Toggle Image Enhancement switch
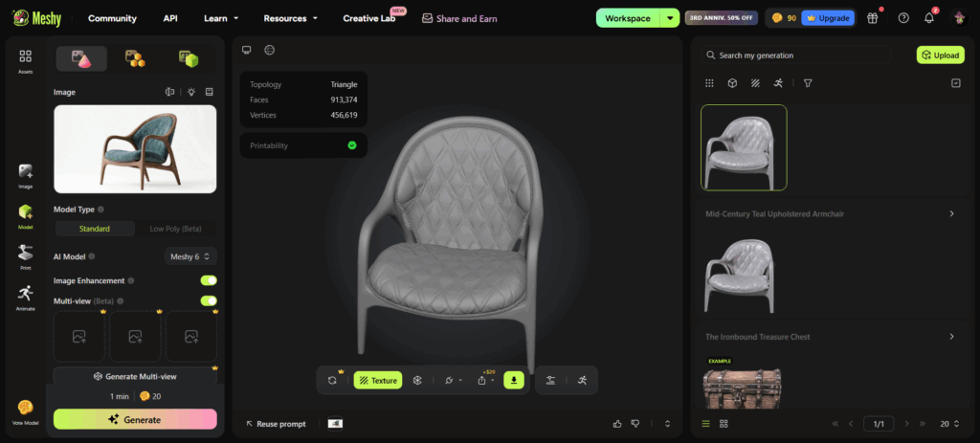Screen dimensions: 980x443 [209, 280]
